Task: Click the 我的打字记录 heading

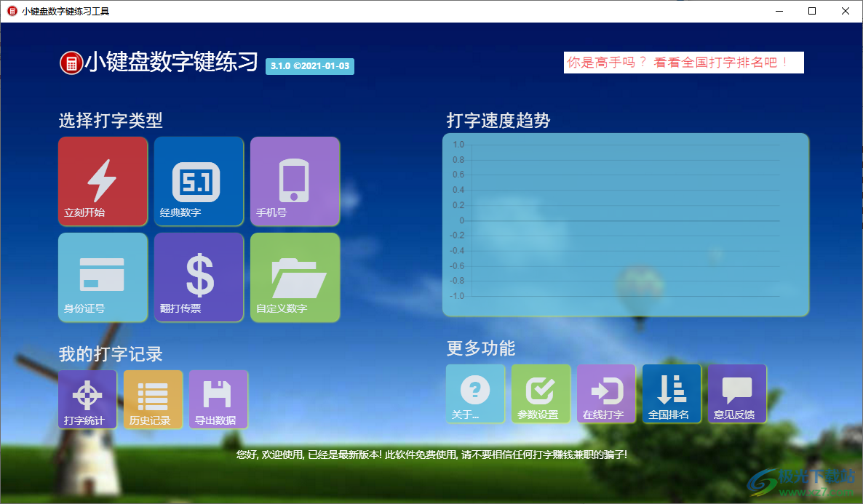Action: point(111,353)
